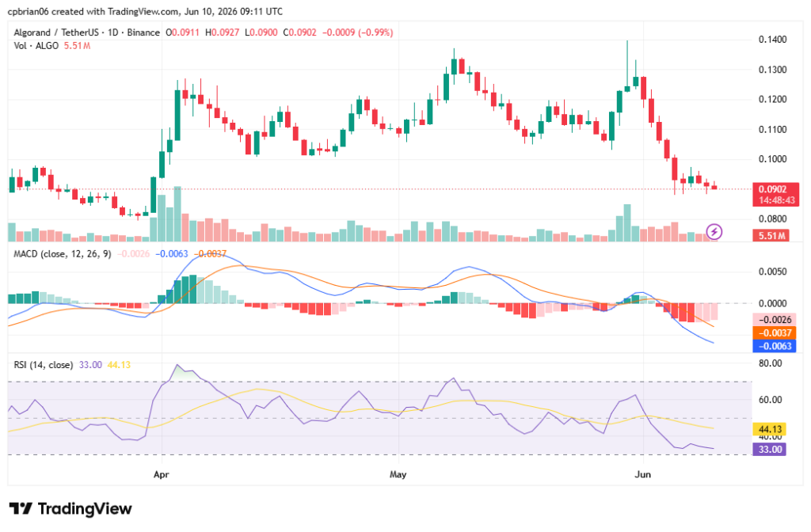Click the 0.1300 price axis label
811x532 pixels.
[x=772, y=70]
